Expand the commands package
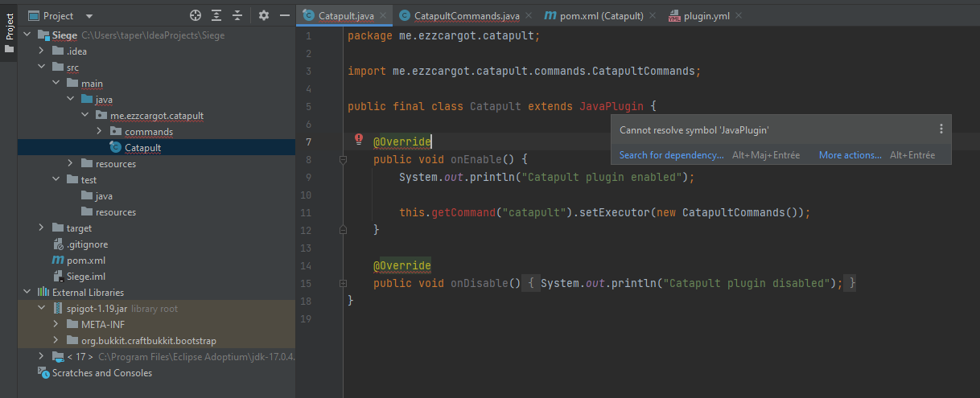The image size is (980, 398). coord(100,132)
